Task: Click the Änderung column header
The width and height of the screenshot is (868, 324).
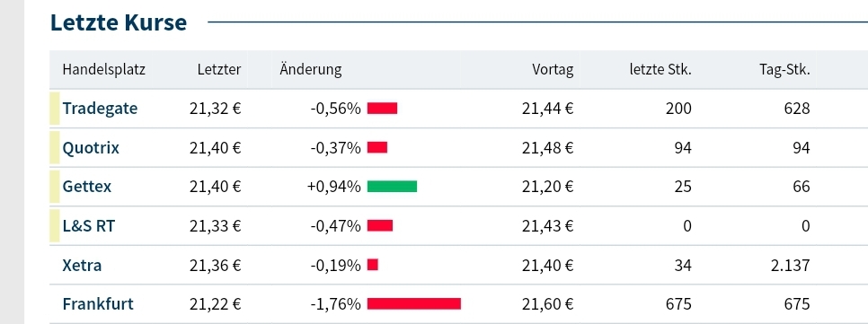Action: click(x=311, y=70)
